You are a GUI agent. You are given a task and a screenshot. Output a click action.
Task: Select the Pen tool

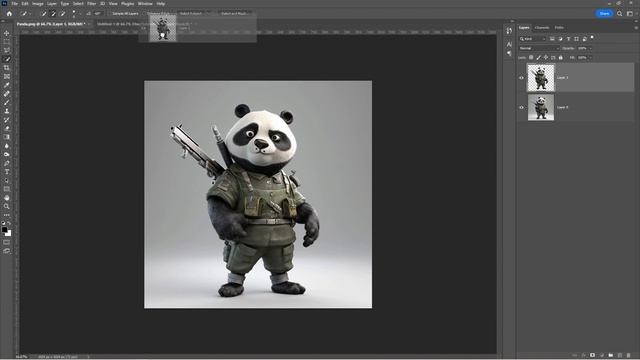7,163
